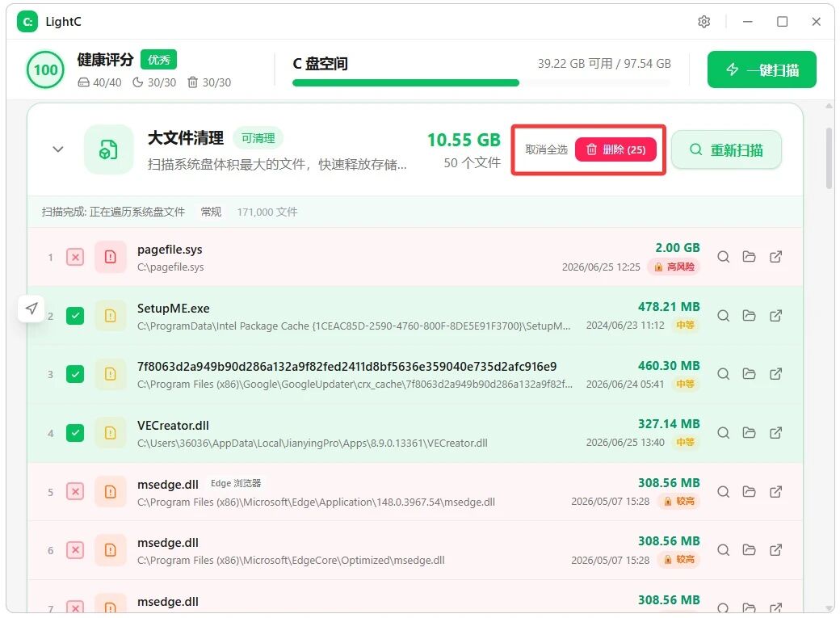Viewport: 840px width, 618px height.
Task: Open pagefile.sys in external window
Action: (x=775, y=257)
